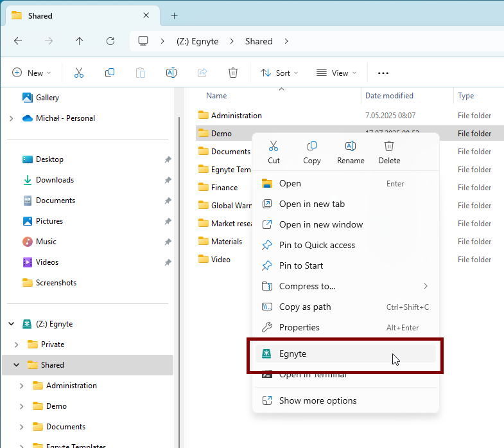
Task: Unpin Desktop using its pin icon
Action: coord(168,159)
